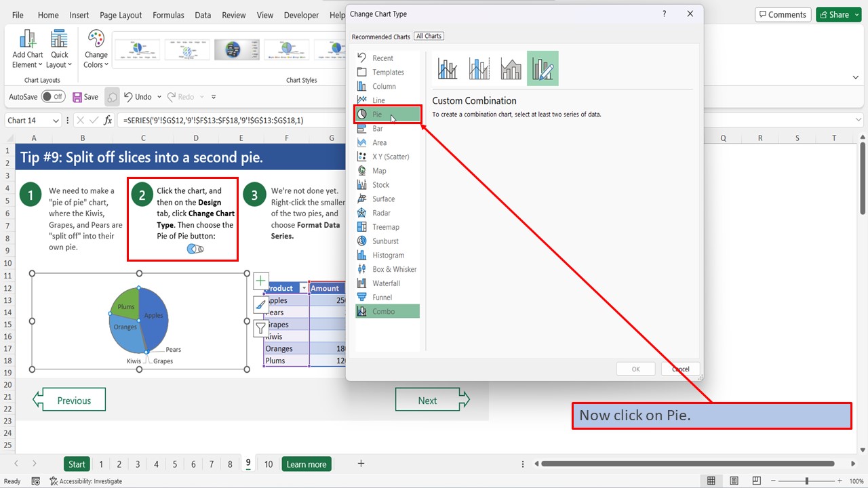This screenshot has width=868, height=488.
Task: Click Cancel in Change Chart Type dialog
Action: pyautogui.click(x=680, y=369)
